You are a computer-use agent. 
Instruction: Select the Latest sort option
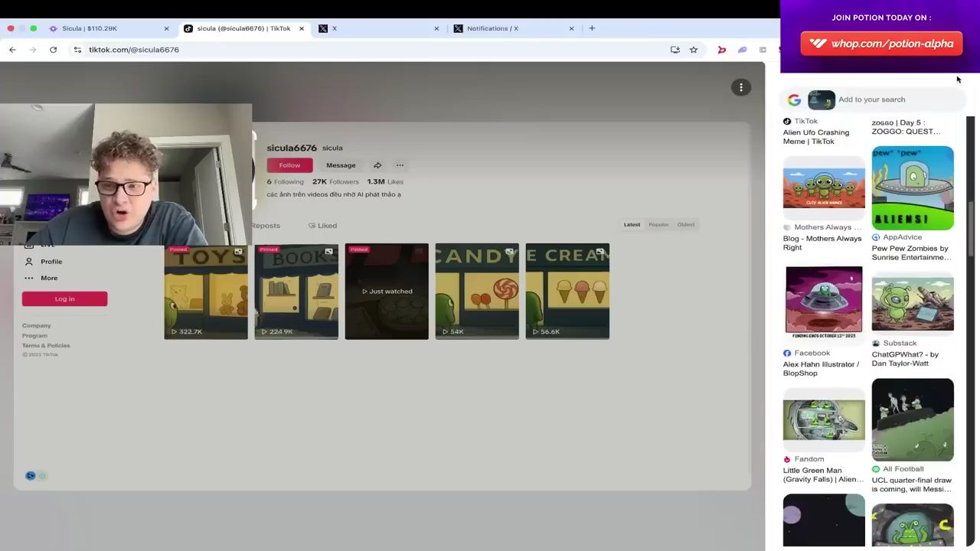[632, 225]
